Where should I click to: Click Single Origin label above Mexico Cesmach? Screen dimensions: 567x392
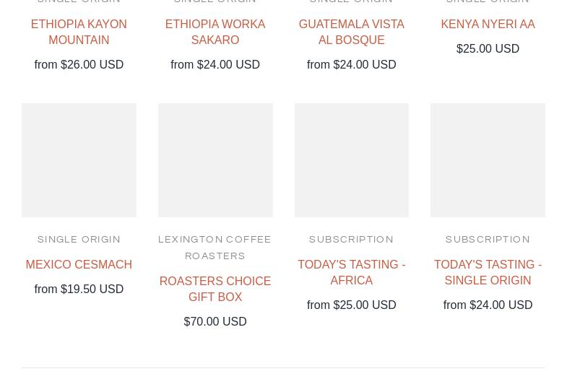click(79, 240)
